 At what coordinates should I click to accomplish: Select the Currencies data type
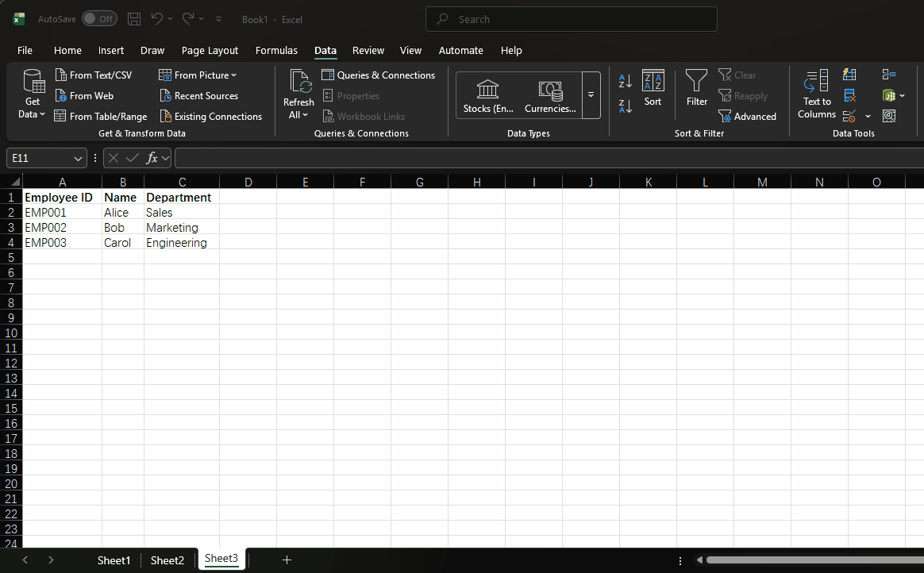549,95
